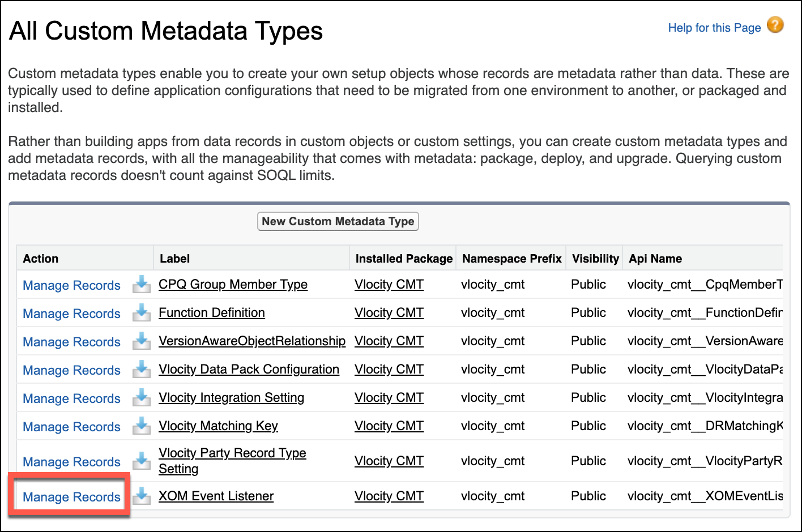Manage Records for XOM Event Listener
Image resolution: width=802 pixels, height=532 pixels.
[71, 497]
